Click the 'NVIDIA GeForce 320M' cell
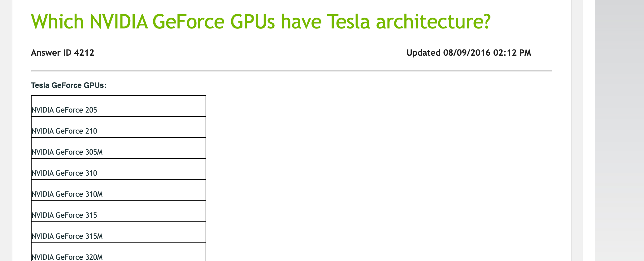The height and width of the screenshot is (261, 644). [119, 252]
